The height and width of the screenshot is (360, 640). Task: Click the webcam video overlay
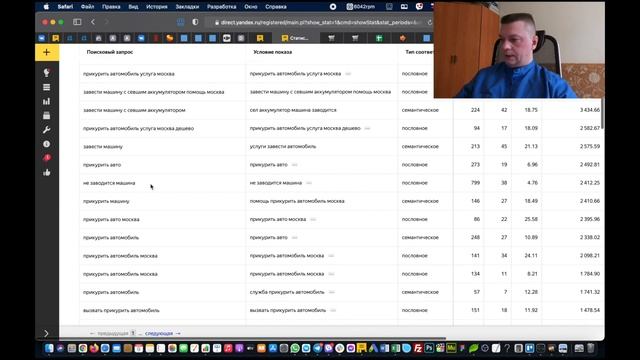click(519, 50)
